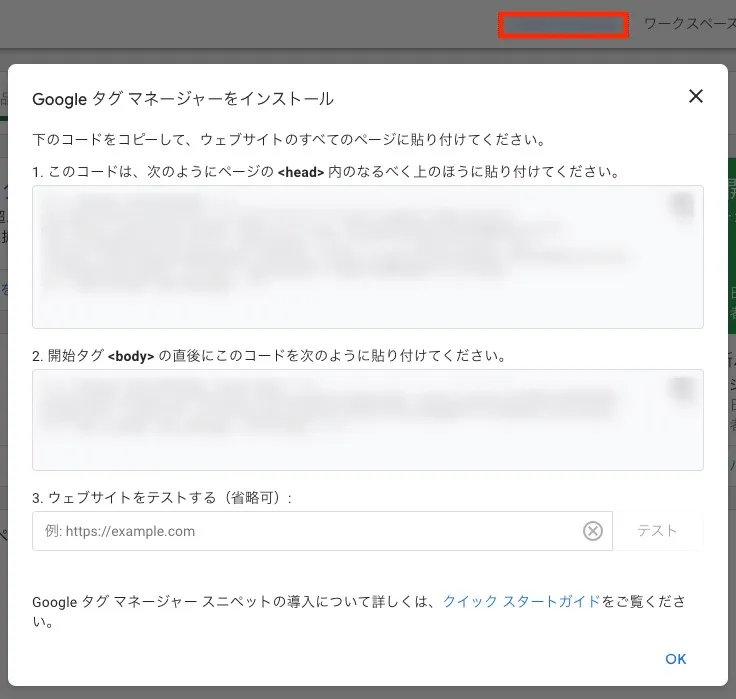
Task: Click the website URL test input field
Action: (322, 531)
